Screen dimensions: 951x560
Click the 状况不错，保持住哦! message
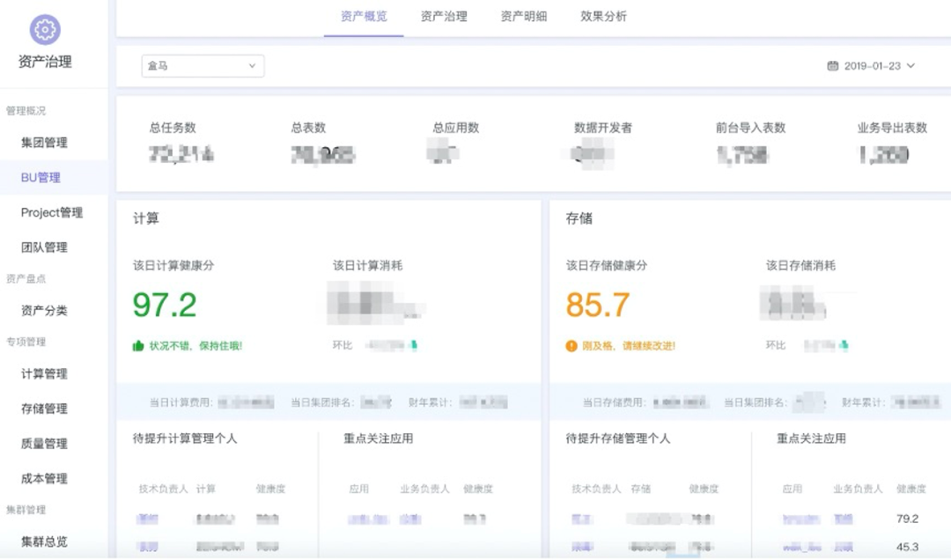(x=195, y=346)
